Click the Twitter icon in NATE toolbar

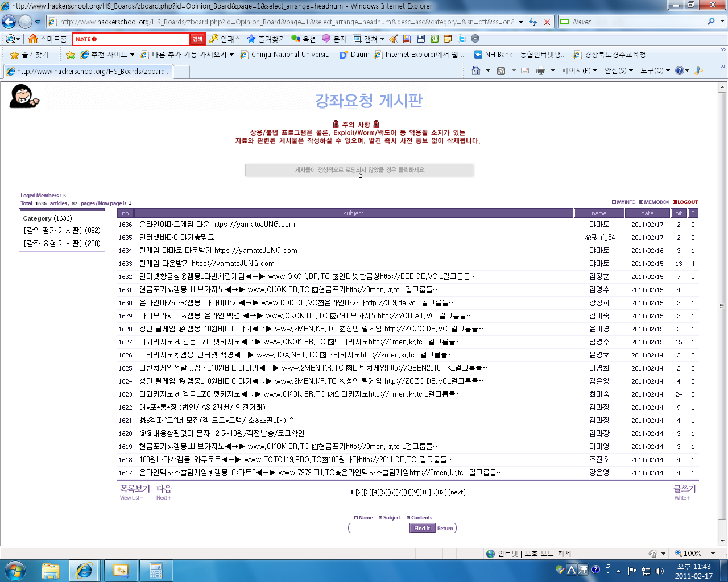[461, 39]
